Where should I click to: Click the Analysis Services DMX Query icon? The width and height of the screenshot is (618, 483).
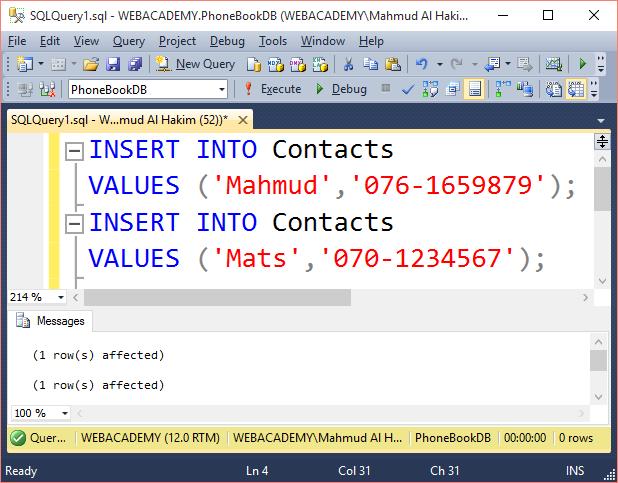tap(298, 64)
